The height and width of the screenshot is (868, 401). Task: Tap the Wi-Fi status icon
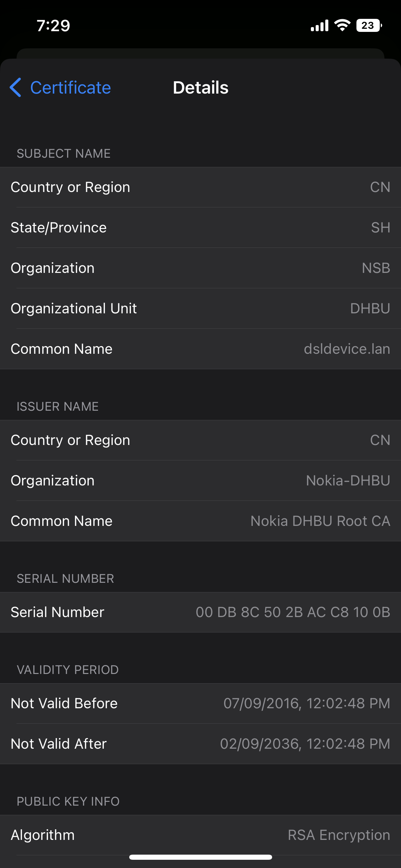coord(342,25)
